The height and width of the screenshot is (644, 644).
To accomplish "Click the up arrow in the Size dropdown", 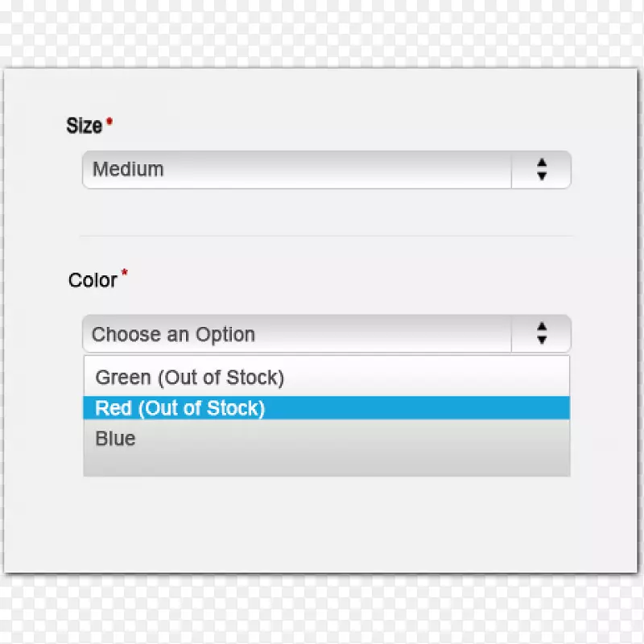I will [542, 163].
